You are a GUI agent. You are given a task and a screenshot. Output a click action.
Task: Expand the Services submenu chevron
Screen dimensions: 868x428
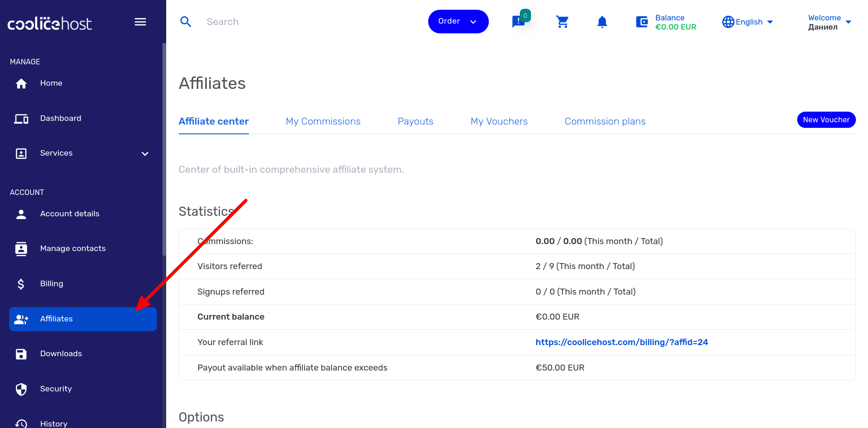(x=145, y=154)
